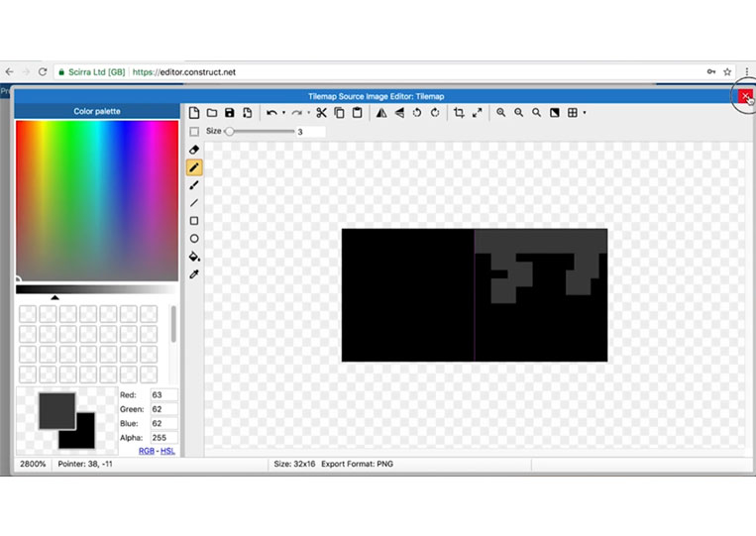Click the Size value field
This screenshot has height=536, width=756.
[310, 132]
